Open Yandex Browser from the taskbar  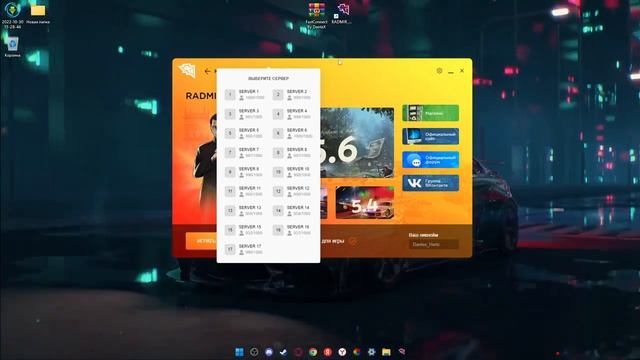[342, 352]
